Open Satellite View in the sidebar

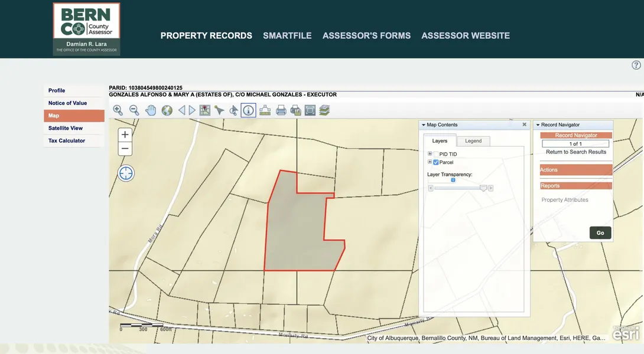66,128
